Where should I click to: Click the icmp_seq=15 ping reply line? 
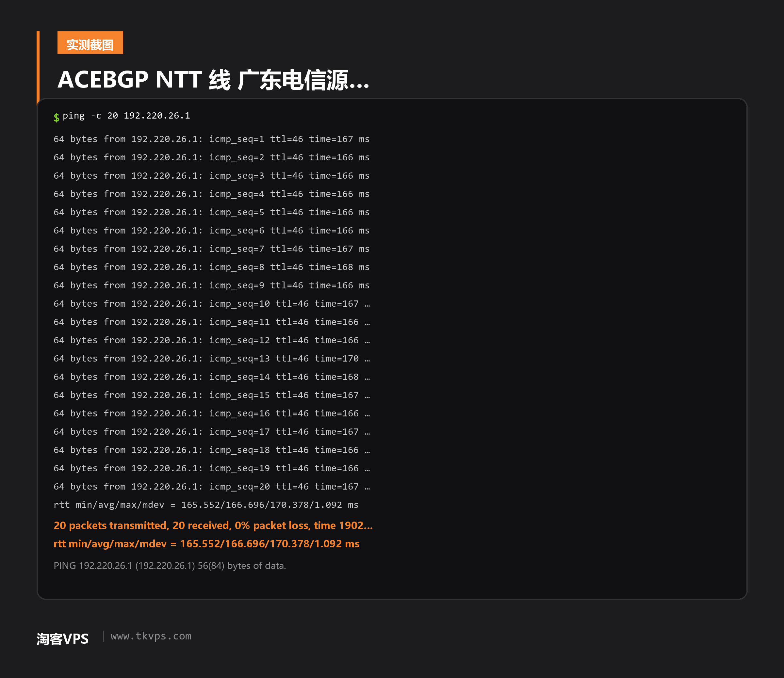pyautogui.click(x=212, y=395)
